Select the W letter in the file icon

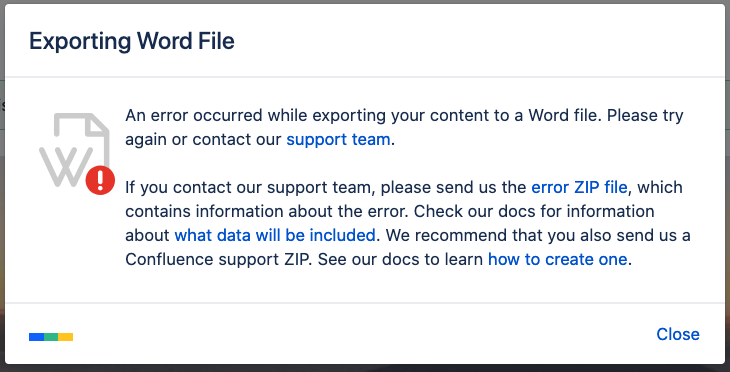(66, 166)
